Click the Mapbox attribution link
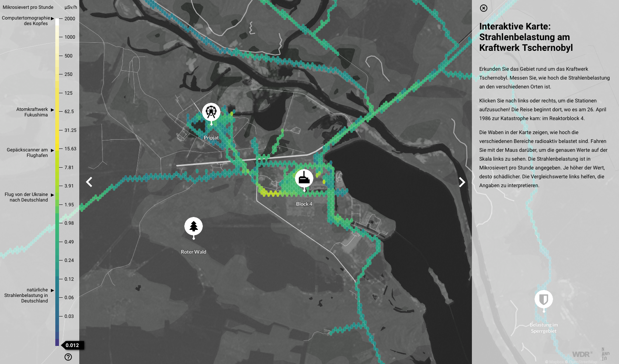 click(x=556, y=362)
